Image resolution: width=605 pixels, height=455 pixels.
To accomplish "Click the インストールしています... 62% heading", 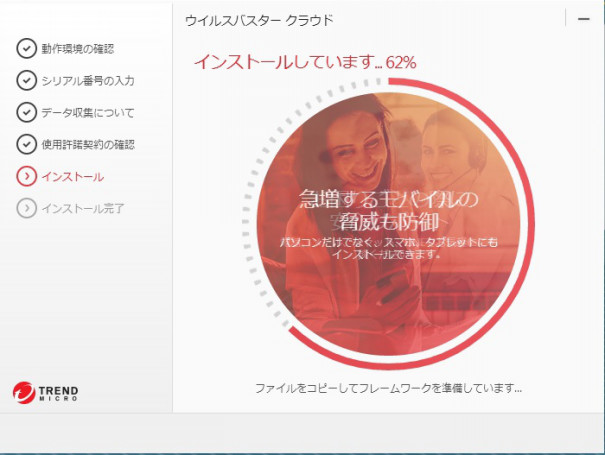I will [x=305, y=62].
